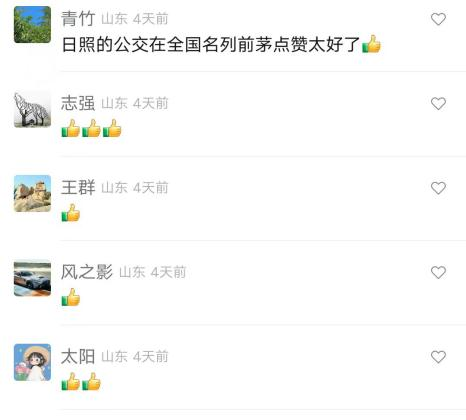Open profile via username 太阳

[x=78, y=356]
